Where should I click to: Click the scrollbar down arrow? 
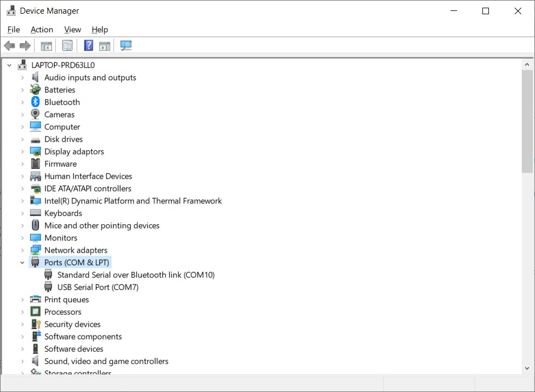[x=527, y=368]
